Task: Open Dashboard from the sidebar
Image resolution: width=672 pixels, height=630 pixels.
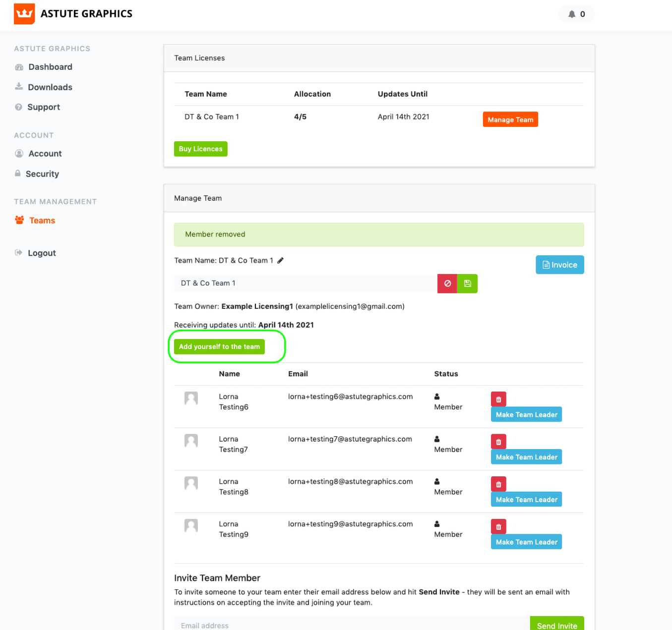Action: [x=50, y=67]
